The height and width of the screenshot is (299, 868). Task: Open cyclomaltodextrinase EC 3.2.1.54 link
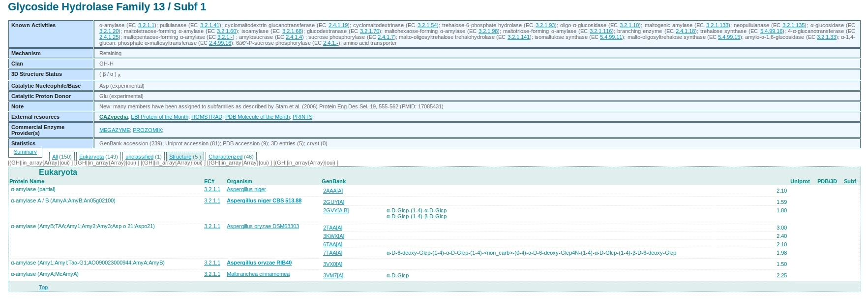[x=427, y=25]
